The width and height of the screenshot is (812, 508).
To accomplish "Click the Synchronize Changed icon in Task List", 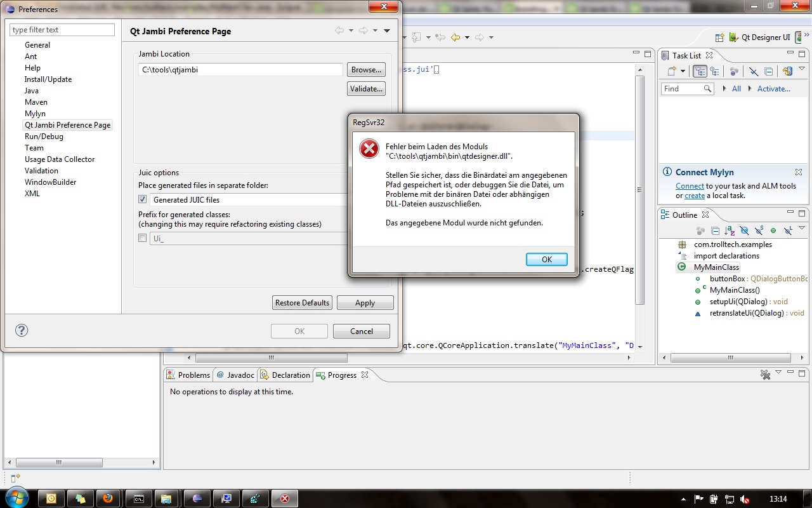I will pos(787,72).
